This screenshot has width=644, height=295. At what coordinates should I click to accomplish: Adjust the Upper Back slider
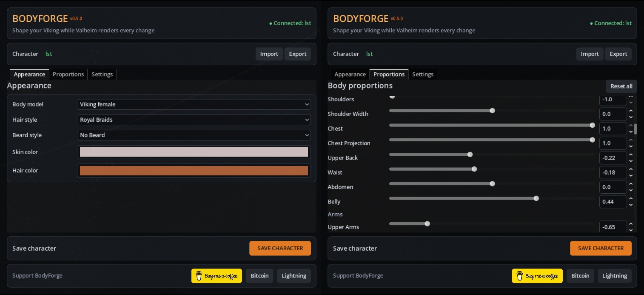click(x=492, y=155)
